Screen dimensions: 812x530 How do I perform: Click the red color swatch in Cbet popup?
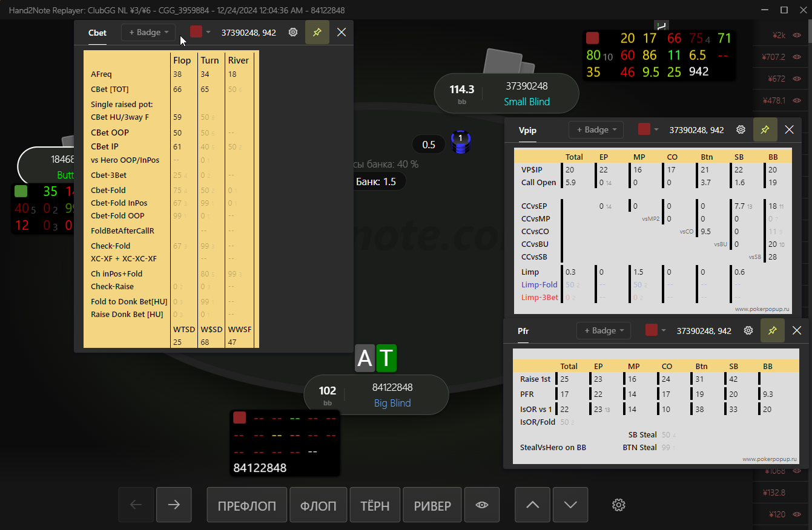point(196,32)
